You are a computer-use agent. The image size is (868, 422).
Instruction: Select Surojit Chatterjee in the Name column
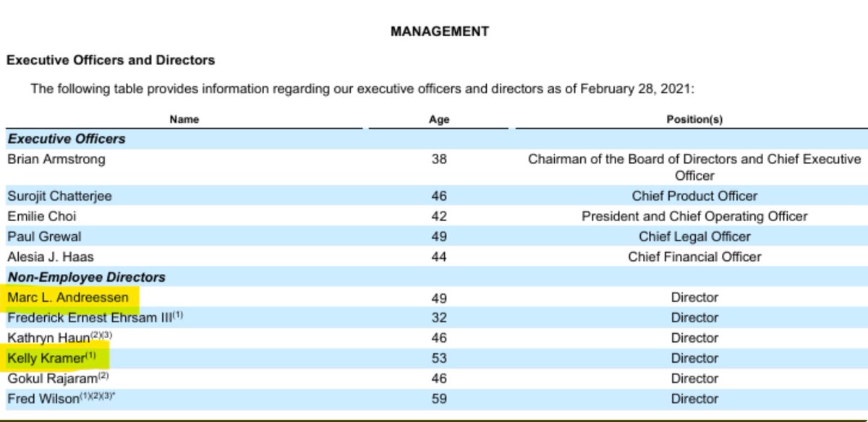(59, 196)
